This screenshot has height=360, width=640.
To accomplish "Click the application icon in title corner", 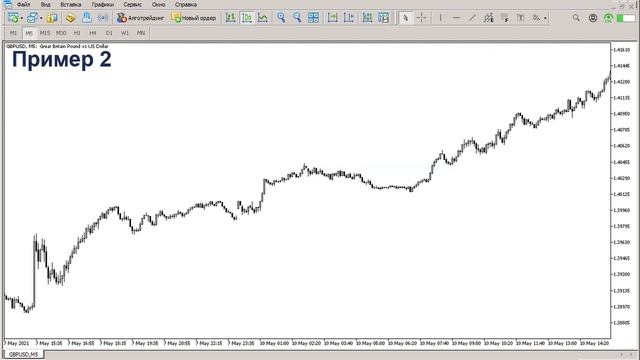I will [7, 4].
